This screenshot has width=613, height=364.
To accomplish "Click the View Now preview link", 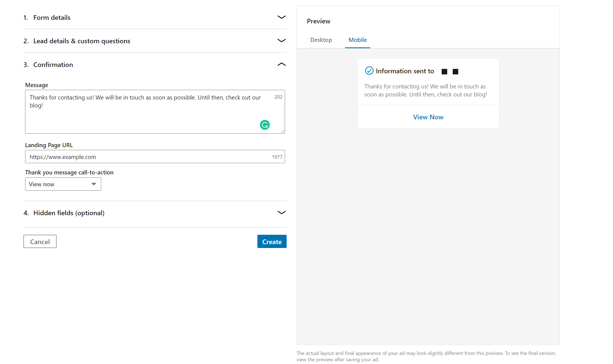I will [428, 117].
